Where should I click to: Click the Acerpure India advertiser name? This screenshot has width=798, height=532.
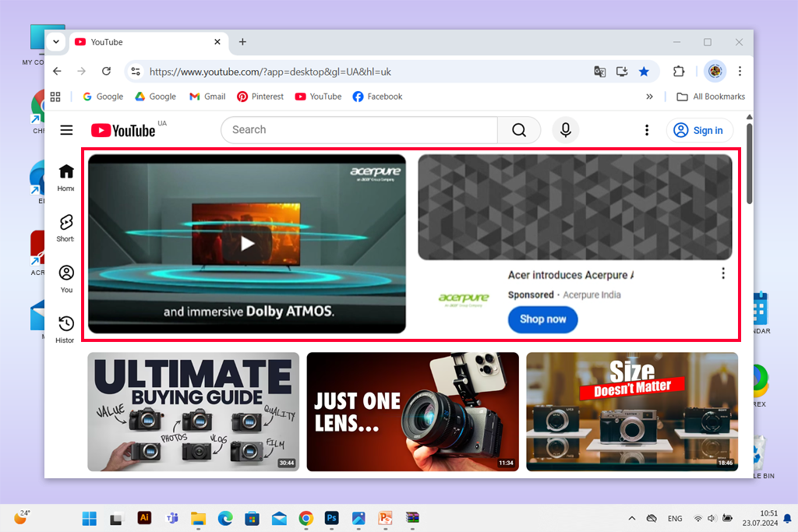tap(591, 295)
